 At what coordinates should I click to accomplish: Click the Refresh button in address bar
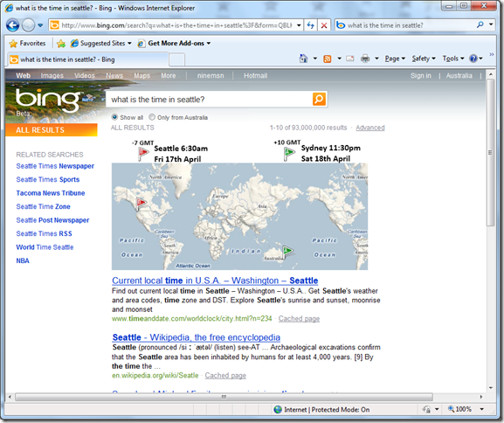click(x=310, y=25)
